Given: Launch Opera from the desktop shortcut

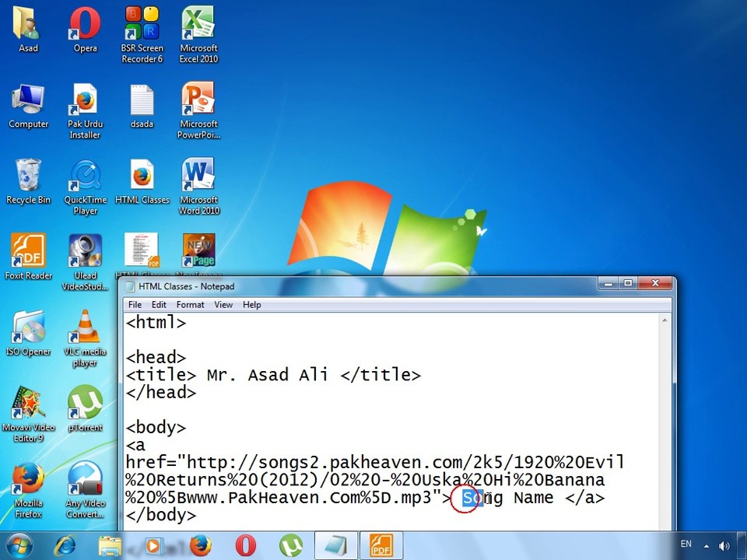Looking at the screenshot, I should pyautogui.click(x=85, y=23).
